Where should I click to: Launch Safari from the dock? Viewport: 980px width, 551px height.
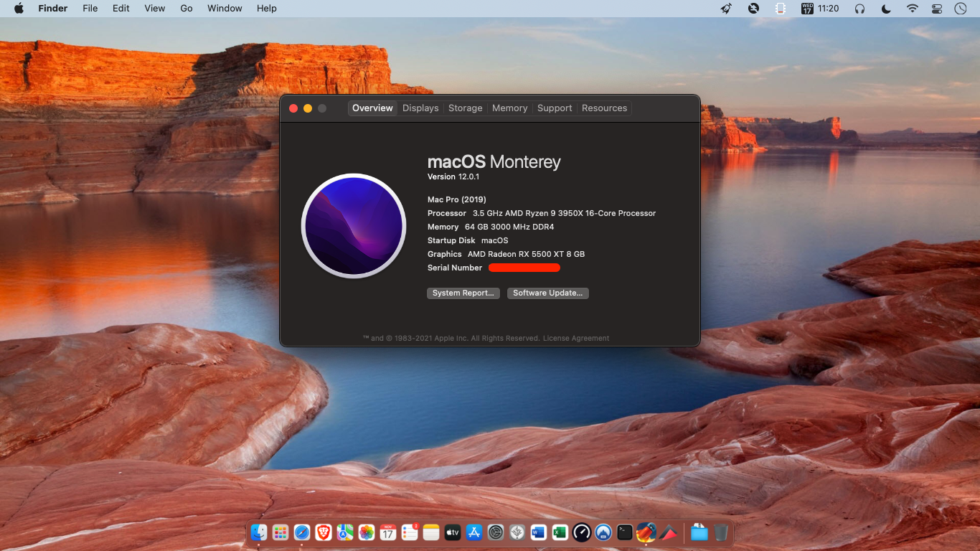pos(302,532)
